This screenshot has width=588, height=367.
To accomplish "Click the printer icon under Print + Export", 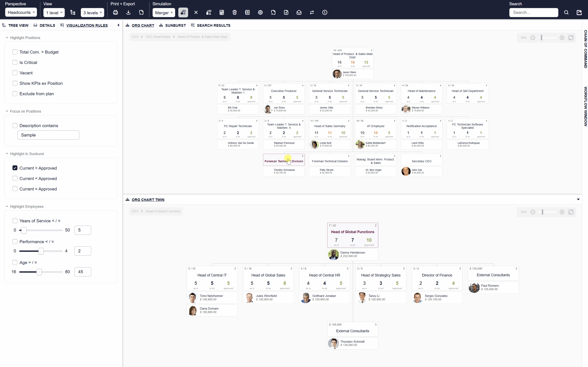I will [116, 13].
